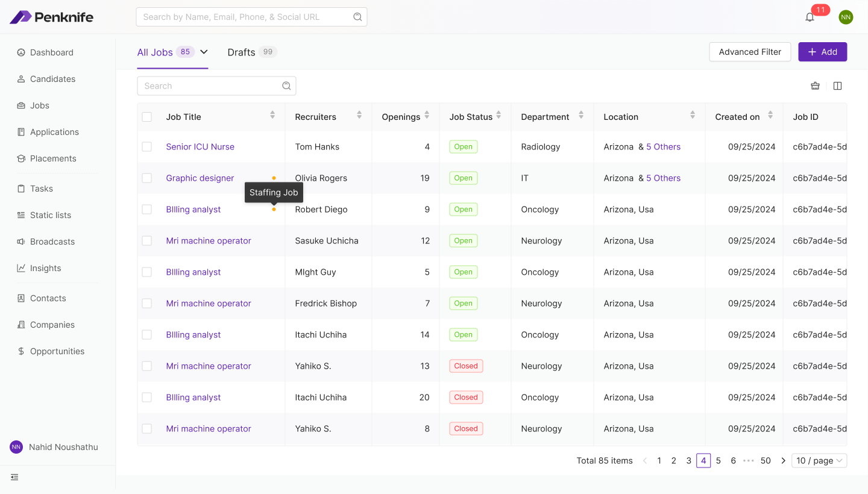Select the Fredrick Bishop row checkbox
Image resolution: width=868 pixels, height=494 pixels.
(x=147, y=303)
